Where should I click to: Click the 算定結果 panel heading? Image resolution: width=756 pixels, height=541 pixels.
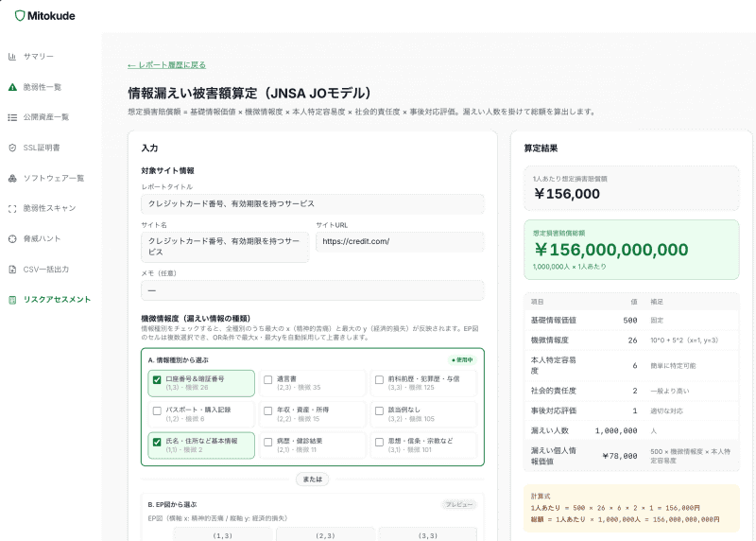pos(541,148)
